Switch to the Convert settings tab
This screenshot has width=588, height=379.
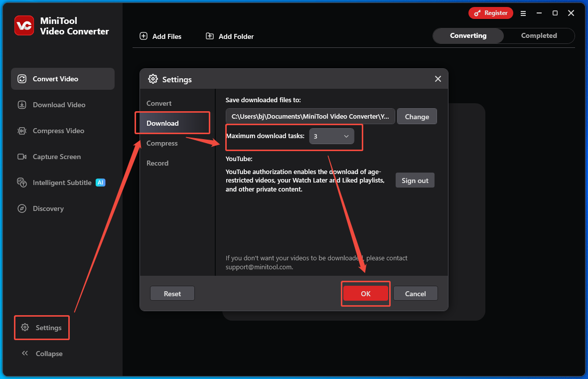158,103
